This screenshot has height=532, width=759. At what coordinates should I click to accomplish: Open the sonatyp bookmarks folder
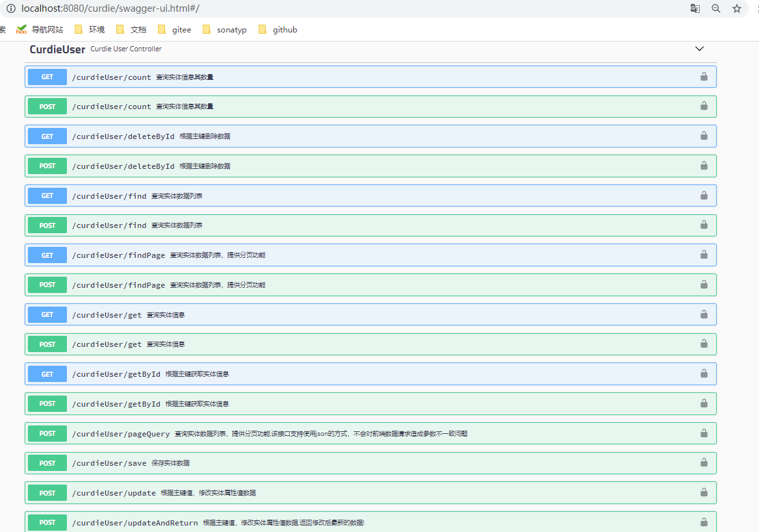225,29
